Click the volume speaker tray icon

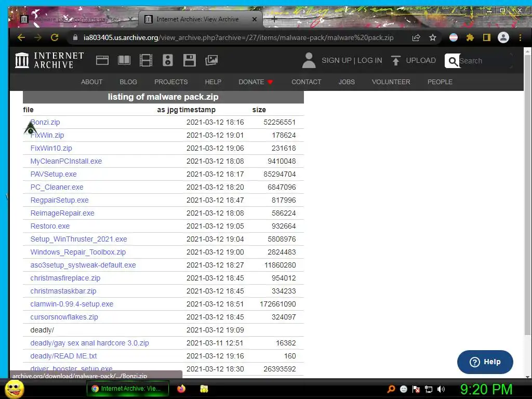pos(441,389)
